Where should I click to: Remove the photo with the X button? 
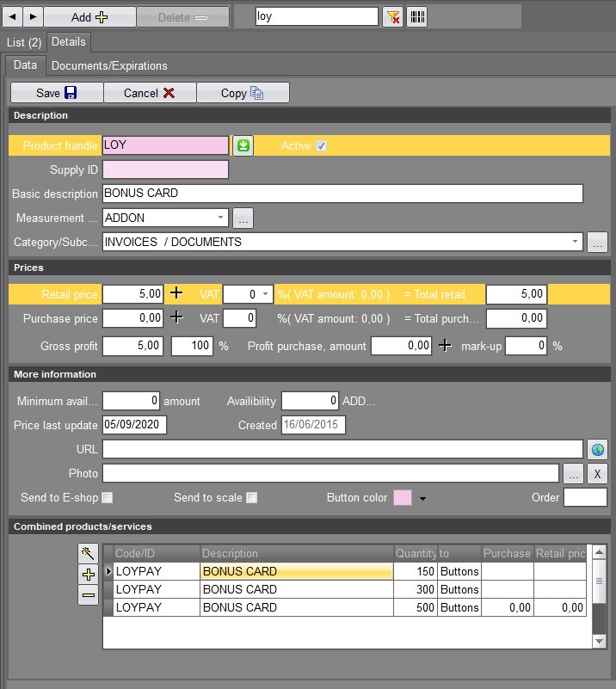[x=598, y=474]
